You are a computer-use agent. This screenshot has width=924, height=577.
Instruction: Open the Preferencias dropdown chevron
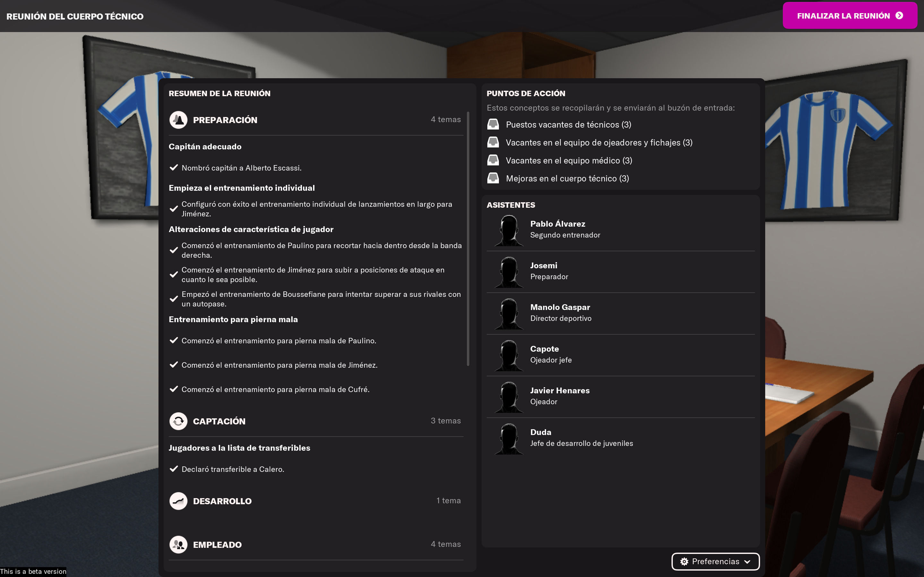[x=748, y=561]
